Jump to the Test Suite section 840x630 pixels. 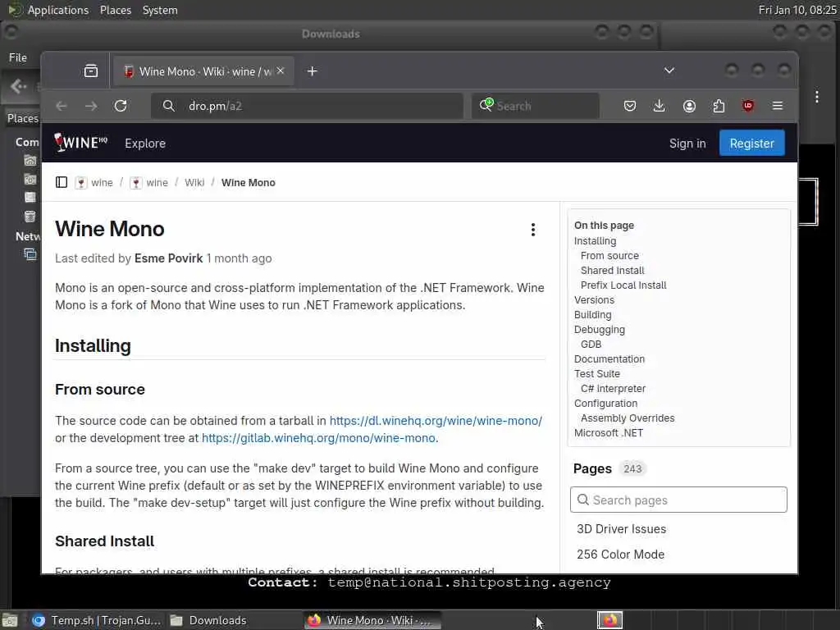[597, 374]
